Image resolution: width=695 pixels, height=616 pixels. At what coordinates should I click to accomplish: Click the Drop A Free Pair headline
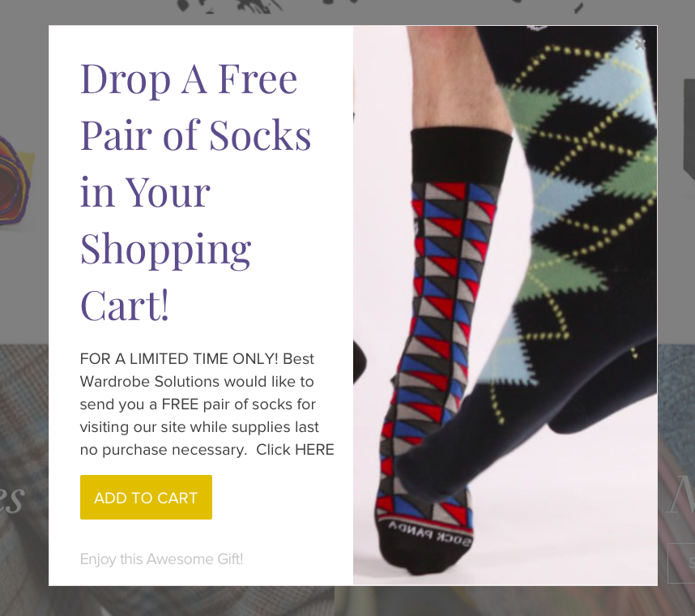tap(195, 191)
